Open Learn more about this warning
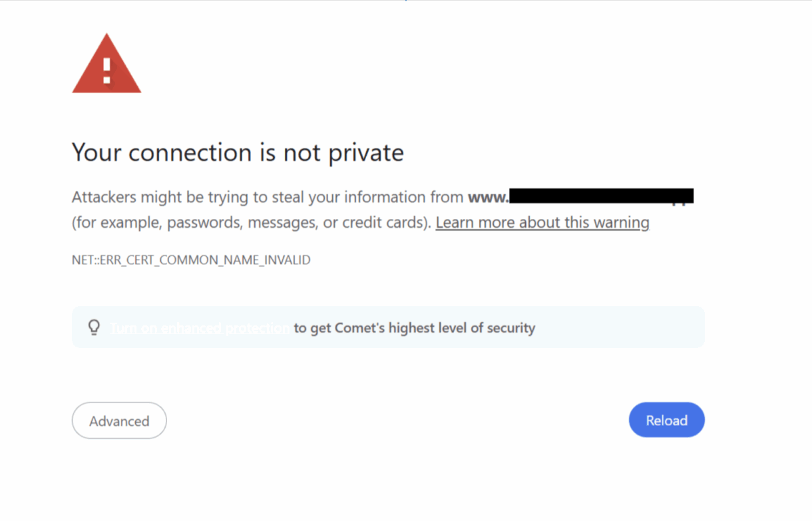This screenshot has width=812, height=521. click(x=542, y=222)
